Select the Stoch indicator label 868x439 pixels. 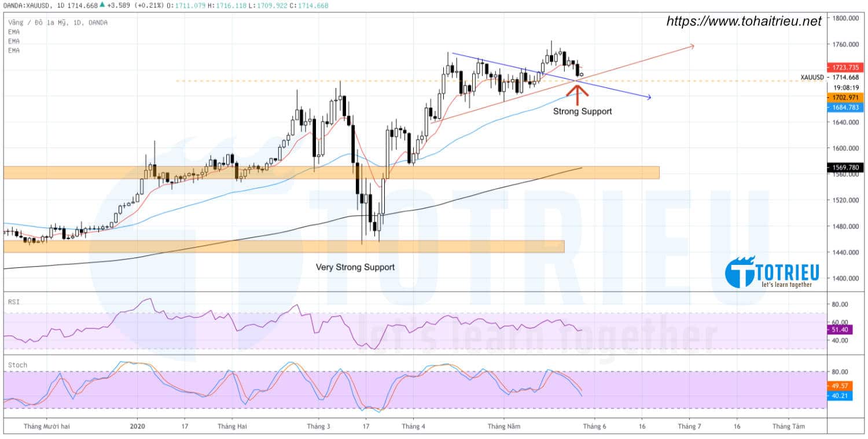pos(17,366)
